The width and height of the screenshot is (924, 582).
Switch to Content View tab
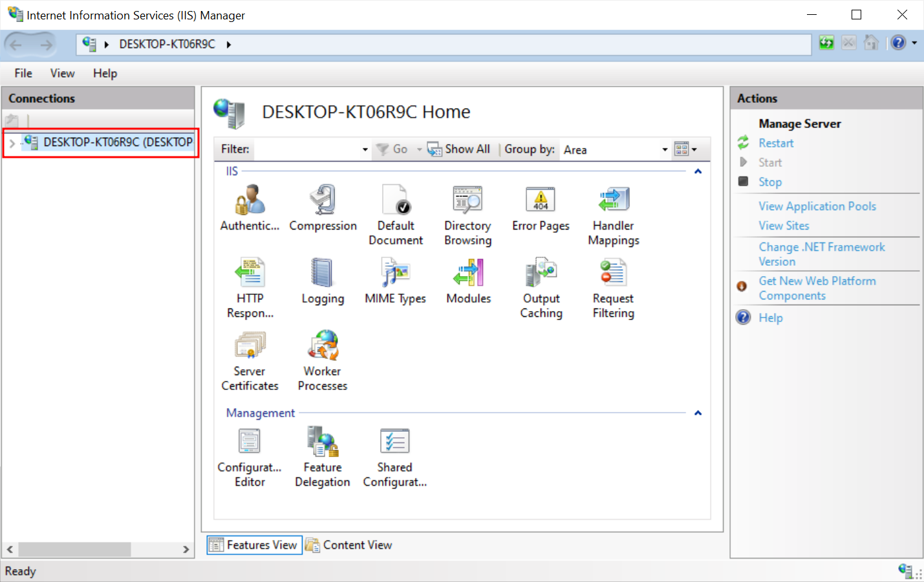click(349, 545)
